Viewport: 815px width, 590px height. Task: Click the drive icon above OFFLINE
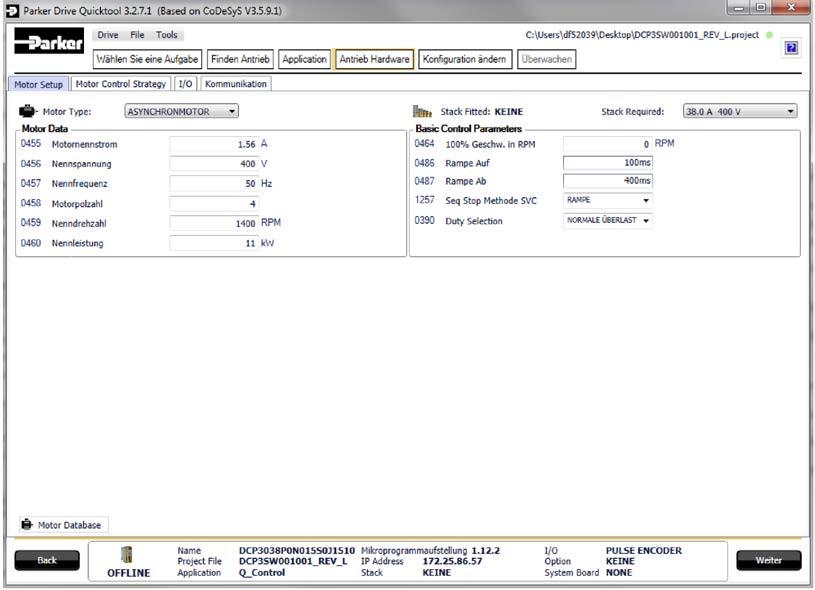(127, 555)
